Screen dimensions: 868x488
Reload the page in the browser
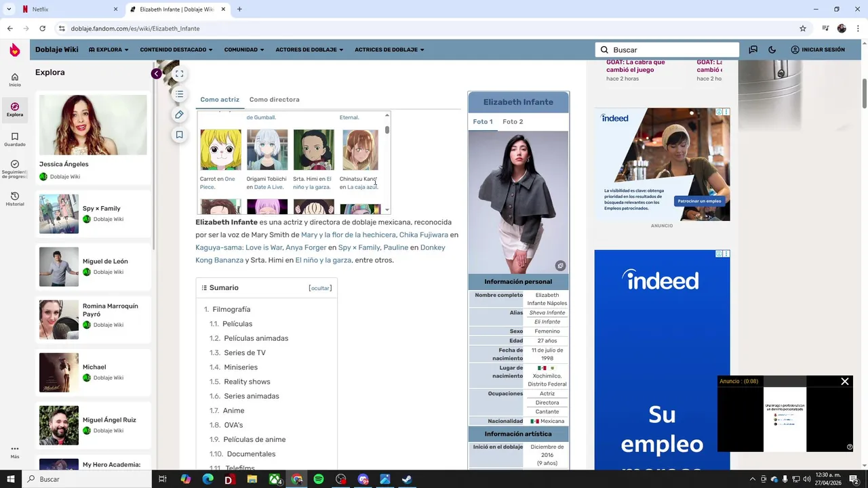[x=42, y=28]
